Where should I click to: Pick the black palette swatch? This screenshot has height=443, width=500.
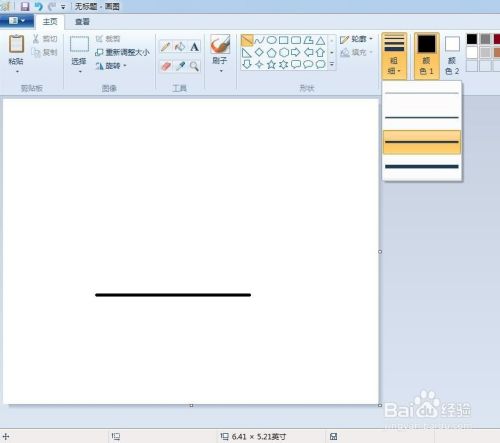tap(472, 39)
